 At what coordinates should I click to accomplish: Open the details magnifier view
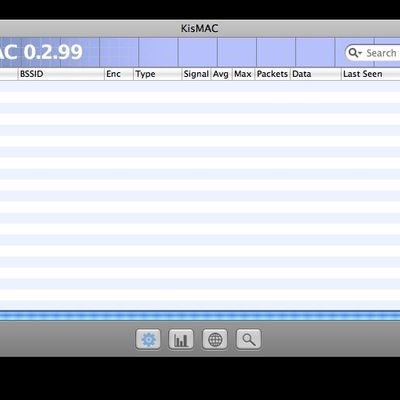coord(248,339)
